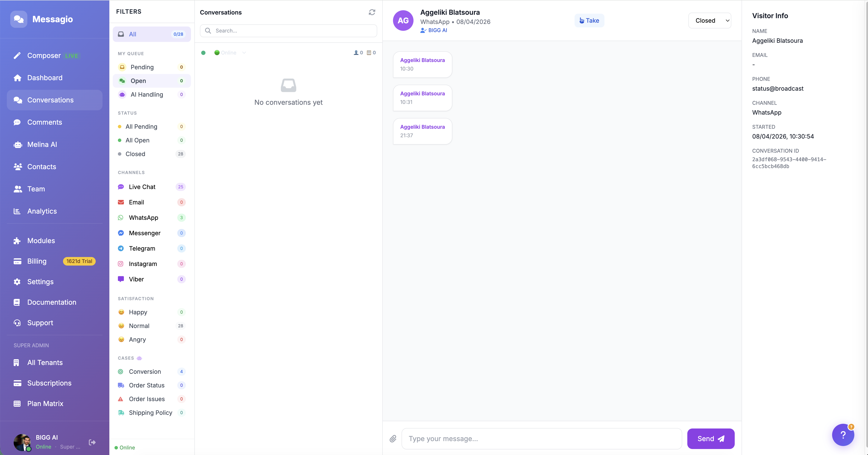Click the logout icon beside BIGG AI
The width and height of the screenshot is (868, 455).
92,442
